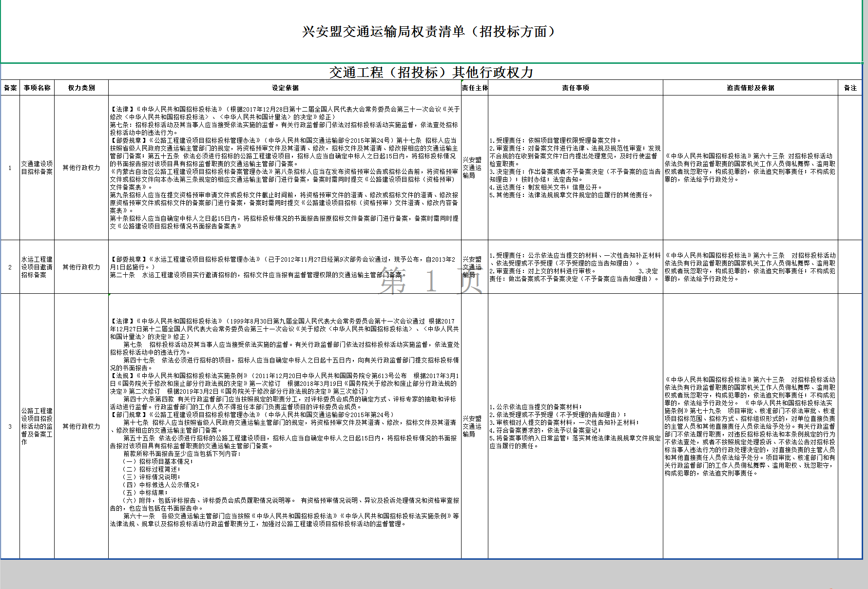Click the 责任事项 column header
868x589 pixels.
(x=575, y=88)
